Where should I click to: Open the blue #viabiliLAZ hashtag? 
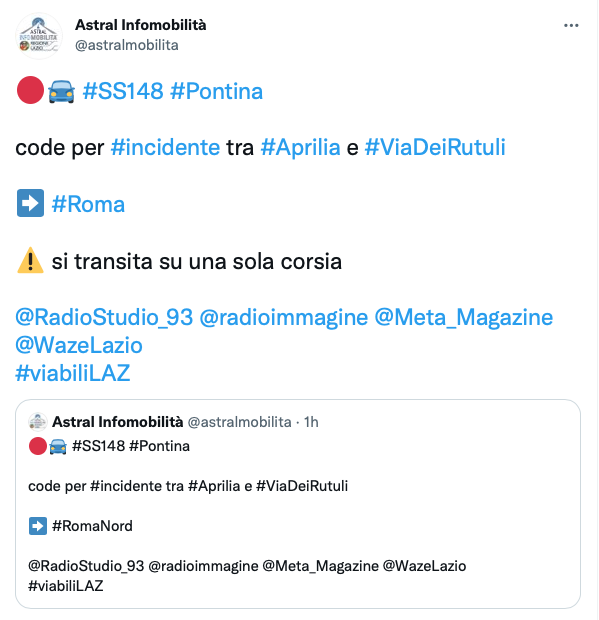coord(73,373)
